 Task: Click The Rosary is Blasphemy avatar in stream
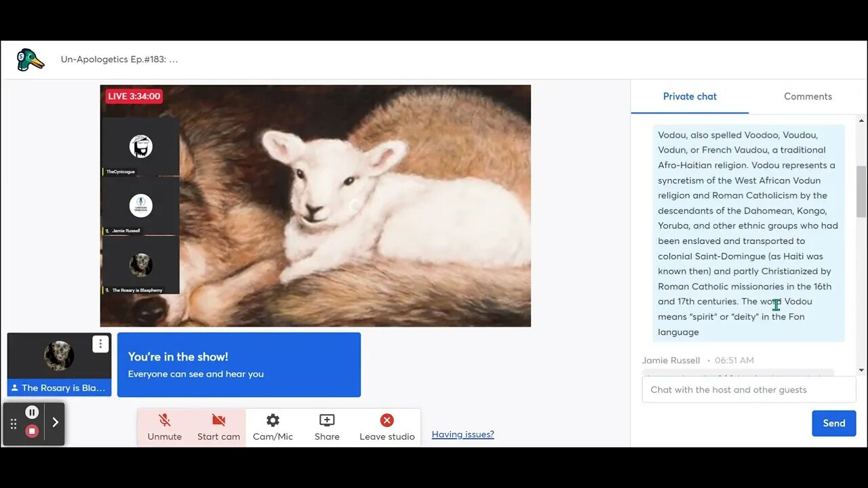(x=141, y=265)
